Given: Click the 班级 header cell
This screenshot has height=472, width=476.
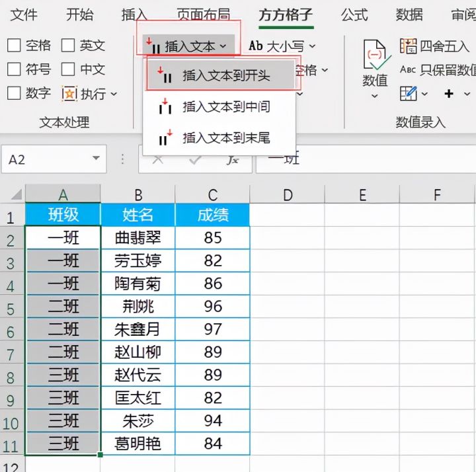Looking at the screenshot, I should [x=63, y=215].
